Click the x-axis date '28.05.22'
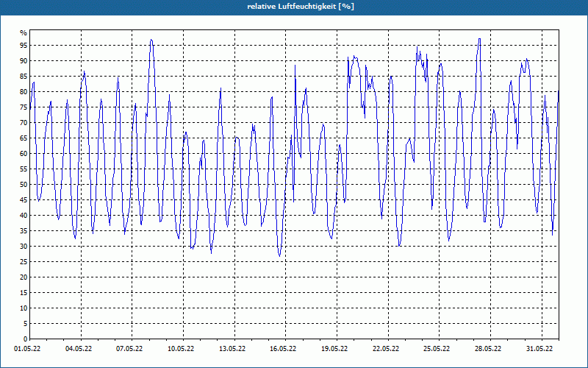This screenshot has width=588, height=368. point(488,349)
